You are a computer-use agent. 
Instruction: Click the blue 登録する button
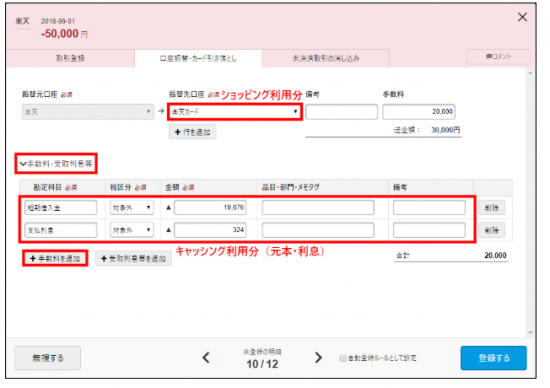click(494, 358)
